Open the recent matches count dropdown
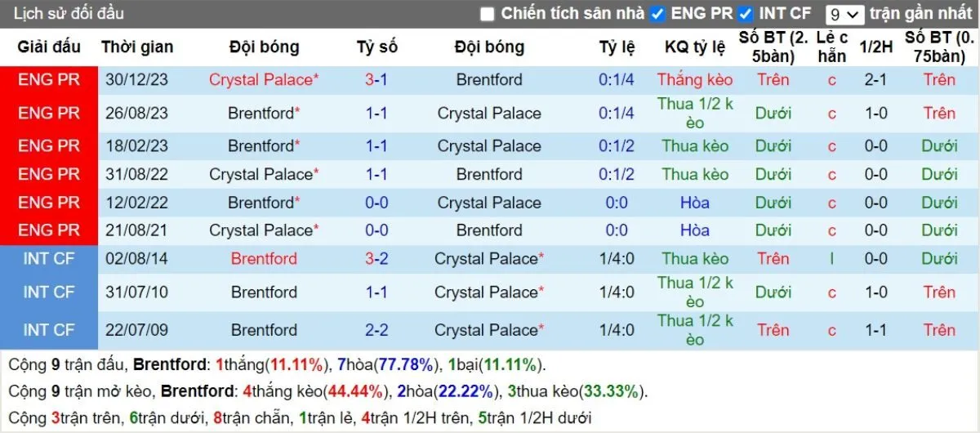 pos(844,14)
